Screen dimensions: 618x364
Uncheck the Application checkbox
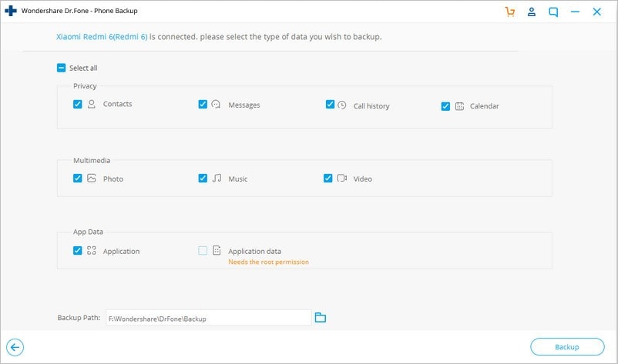78,251
